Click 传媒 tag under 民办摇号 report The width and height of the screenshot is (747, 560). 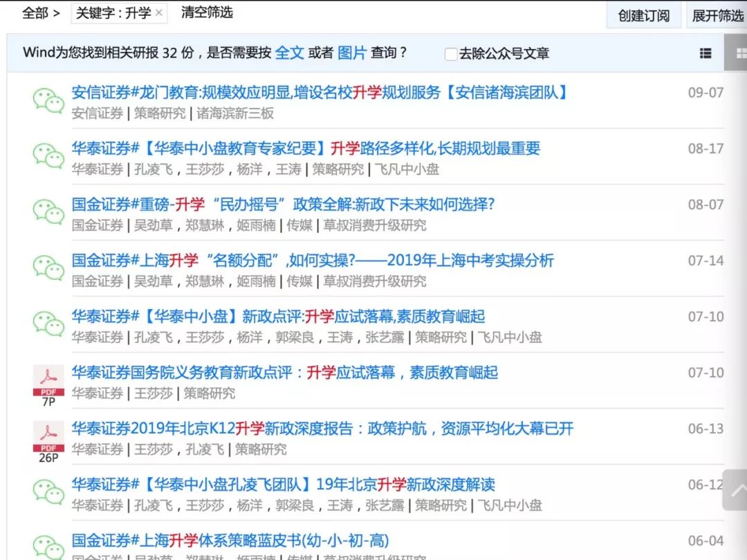[x=299, y=225]
